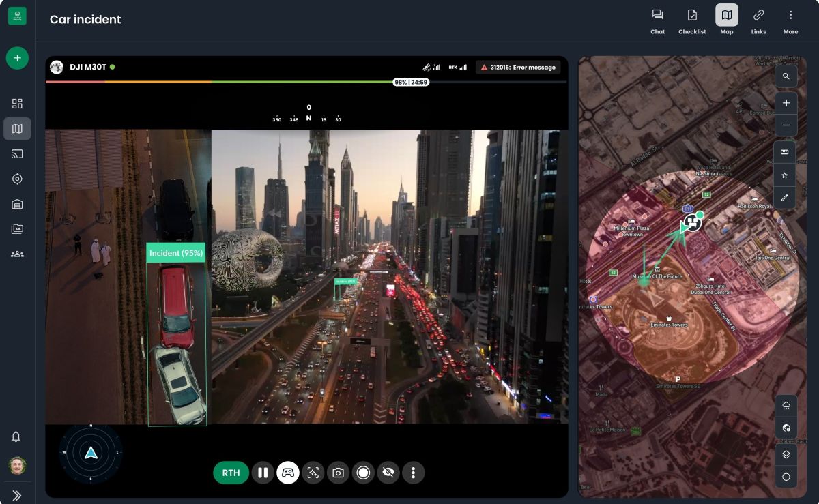The image size is (819, 504).
Task: Pause the drone flight
Action: point(263,473)
